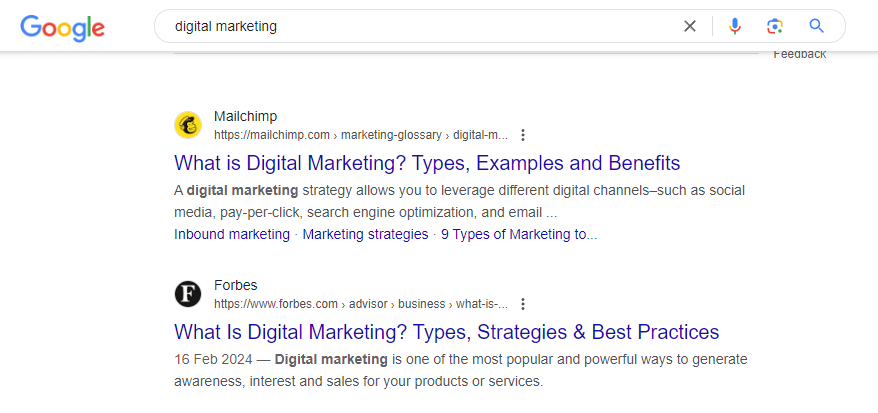Click the Feedback link
The image size is (878, 413).
tap(800, 54)
